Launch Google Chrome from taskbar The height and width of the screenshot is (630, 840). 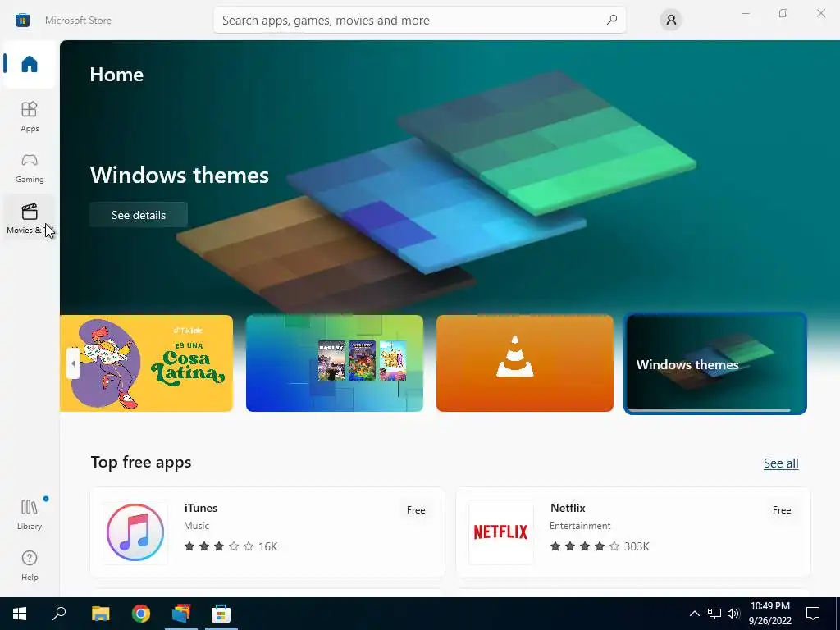141,614
